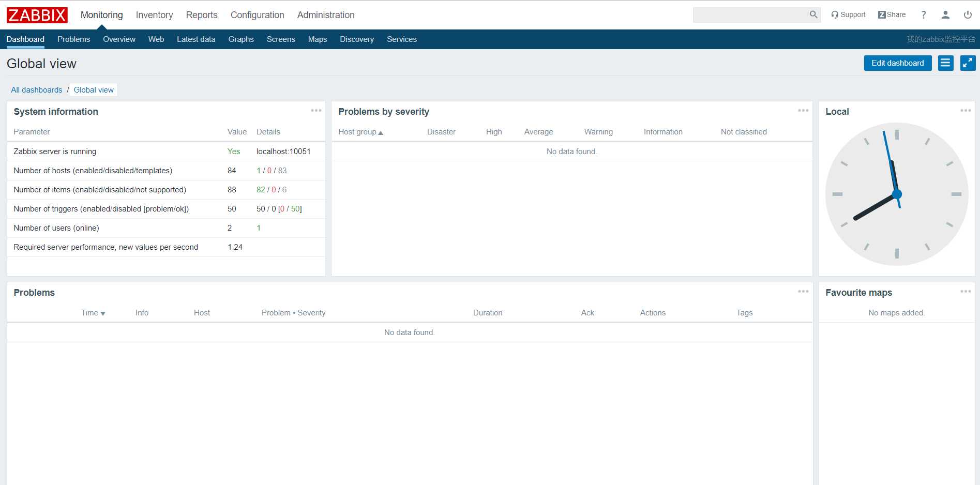Viewport: 980px width, 485px height.
Task: Open the Discovery submenu
Action: [x=357, y=39]
